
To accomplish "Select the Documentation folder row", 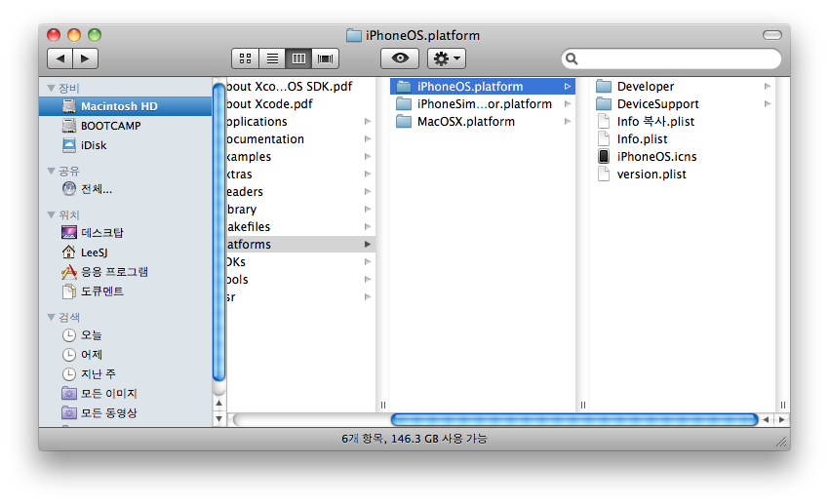I will [300, 139].
